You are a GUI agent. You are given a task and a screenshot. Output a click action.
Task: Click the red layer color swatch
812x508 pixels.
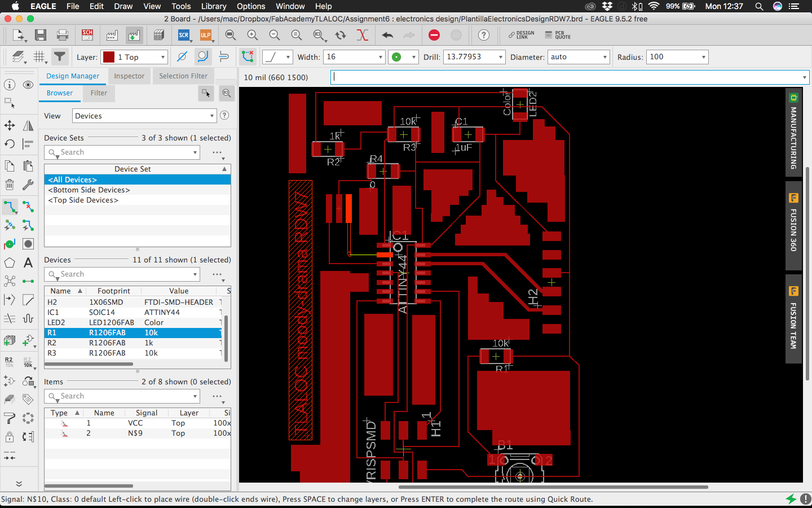coord(109,57)
